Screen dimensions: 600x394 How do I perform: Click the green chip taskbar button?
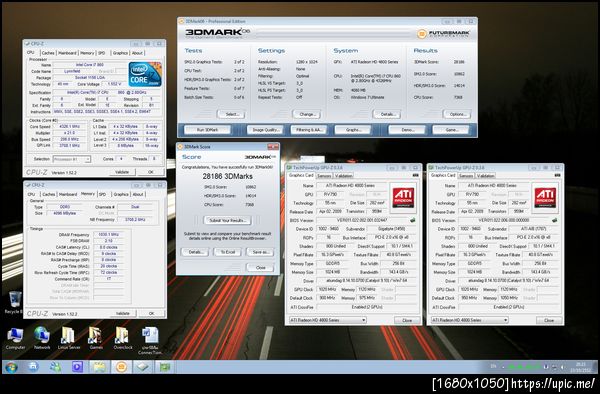pyautogui.click(x=165, y=367)
